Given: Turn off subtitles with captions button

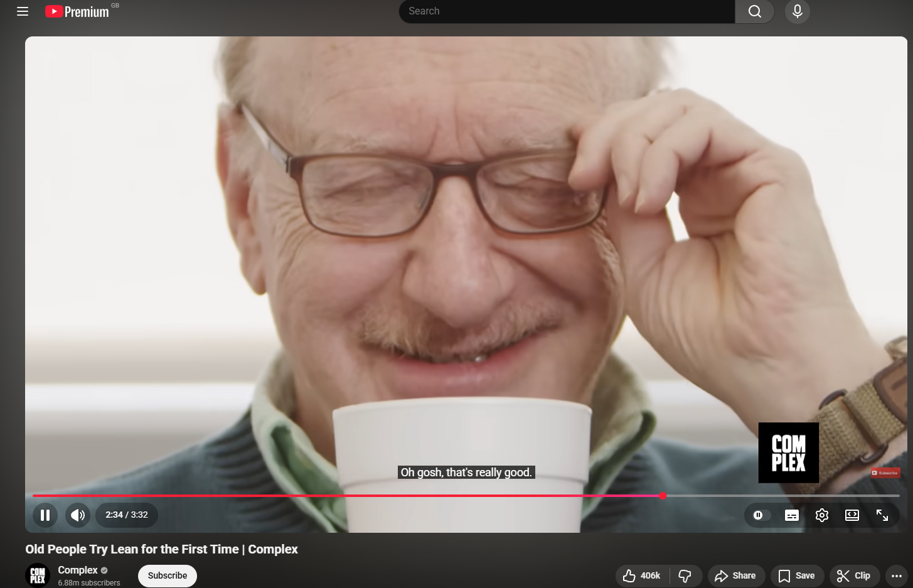Looking at the screenshot, I should [x=792, y=515].
